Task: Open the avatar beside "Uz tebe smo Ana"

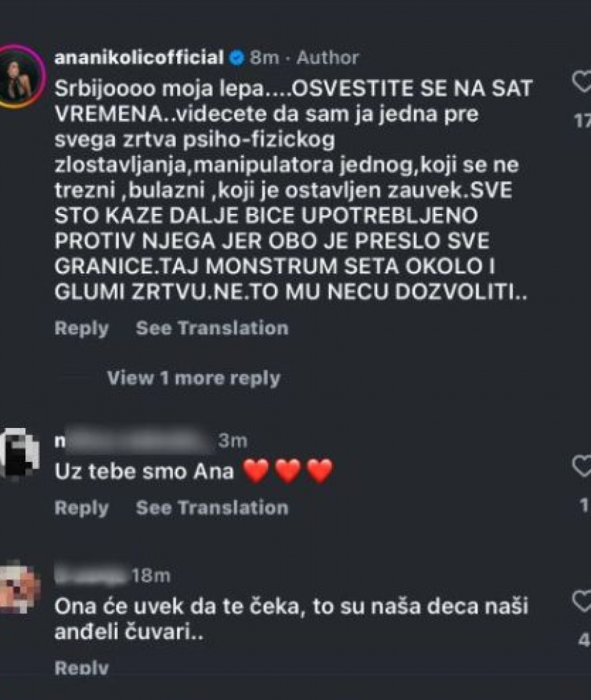Action: [x=18, y=453]
